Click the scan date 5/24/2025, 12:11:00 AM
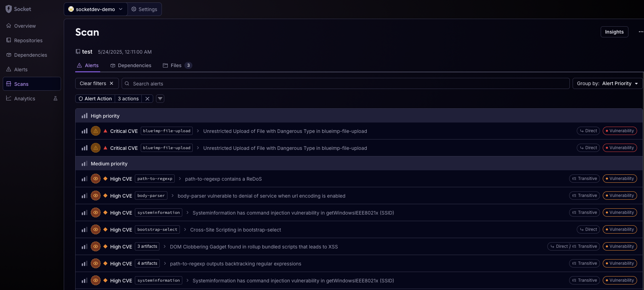The height and width of the screenshot is (290, 644). (x=125, y=52)
